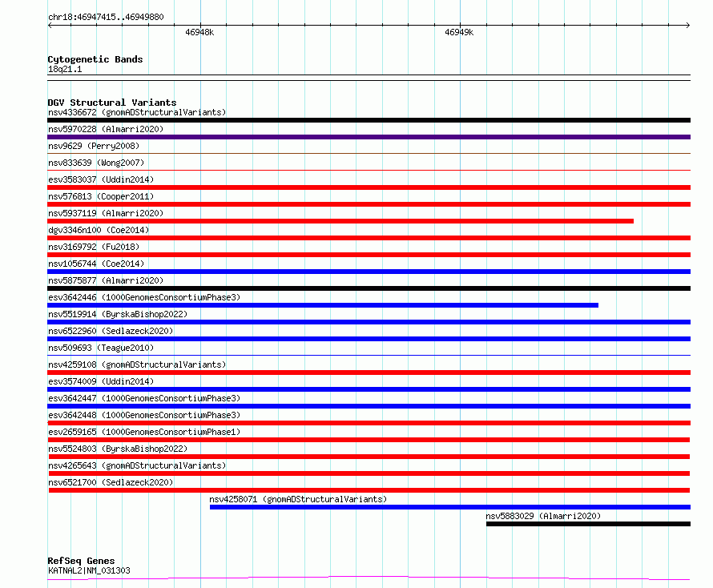Click the magenta KATNAL2 gene line
Image resolution: width=713 pixels, height=588 pixels.
[369, 578]
